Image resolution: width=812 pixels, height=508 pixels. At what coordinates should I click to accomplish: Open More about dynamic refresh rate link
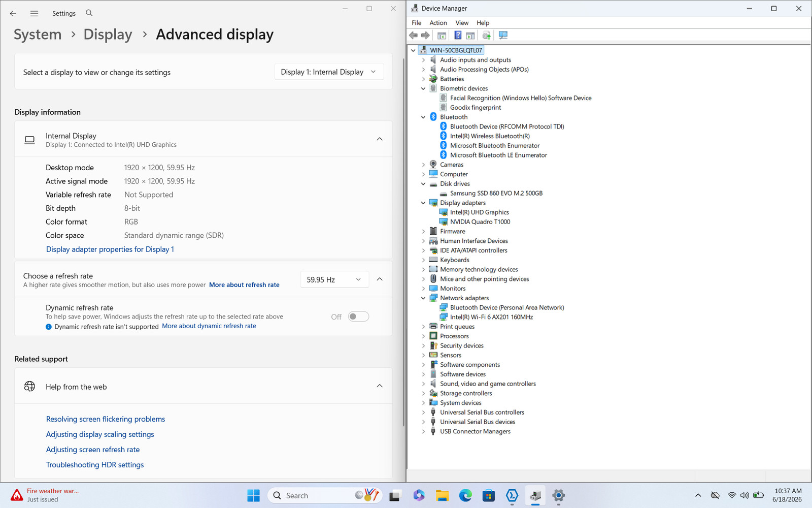pyautogui.click(x=209, y=326)
